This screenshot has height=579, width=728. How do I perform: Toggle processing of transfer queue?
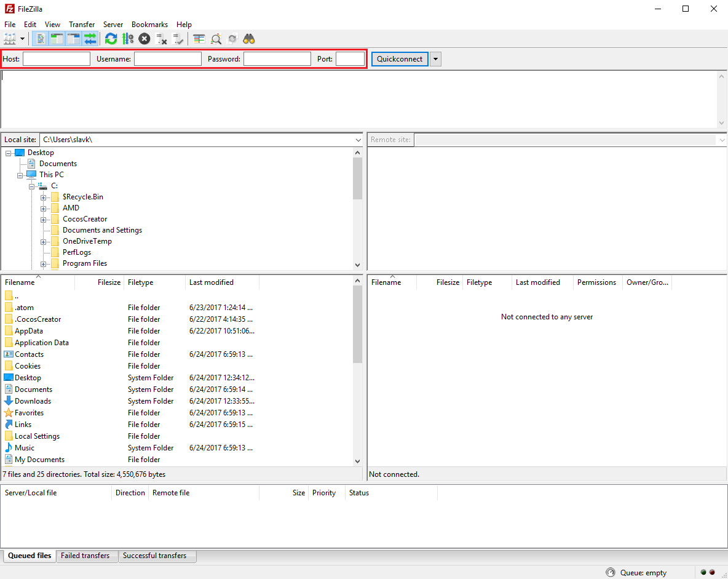(128, 39)
